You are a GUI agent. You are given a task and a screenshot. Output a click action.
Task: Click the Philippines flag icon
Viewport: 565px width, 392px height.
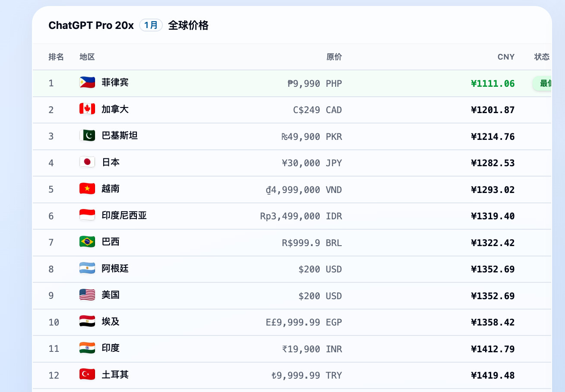point(87,82)
